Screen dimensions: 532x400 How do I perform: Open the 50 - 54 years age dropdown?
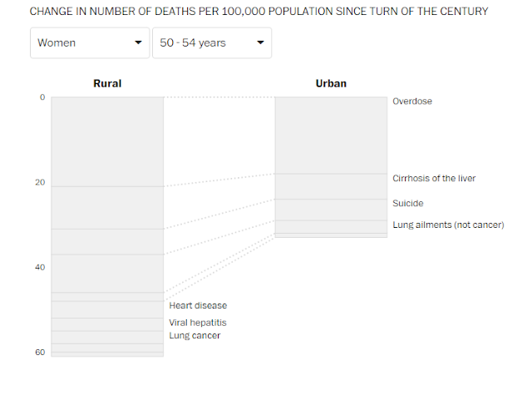(x=212, y=42)
